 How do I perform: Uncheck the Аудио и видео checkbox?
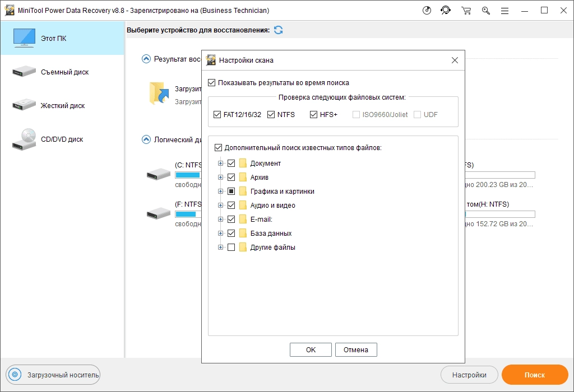(231, 205)
